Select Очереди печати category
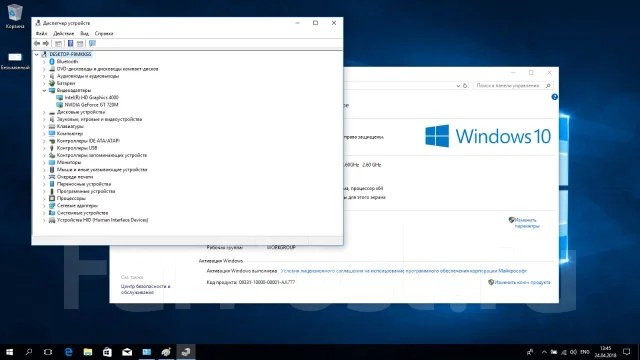 pyautogui.click(x=75, y=177)
